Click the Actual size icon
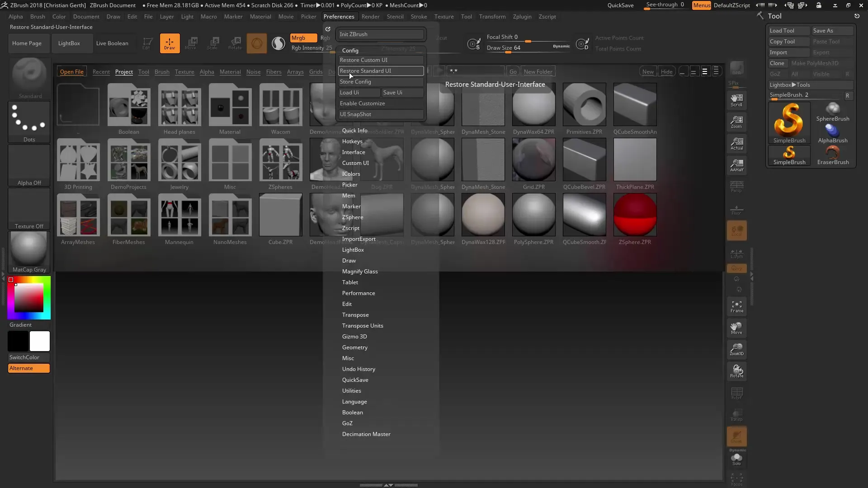This screenshot has height=488, width=868. (x=736, y=144)
